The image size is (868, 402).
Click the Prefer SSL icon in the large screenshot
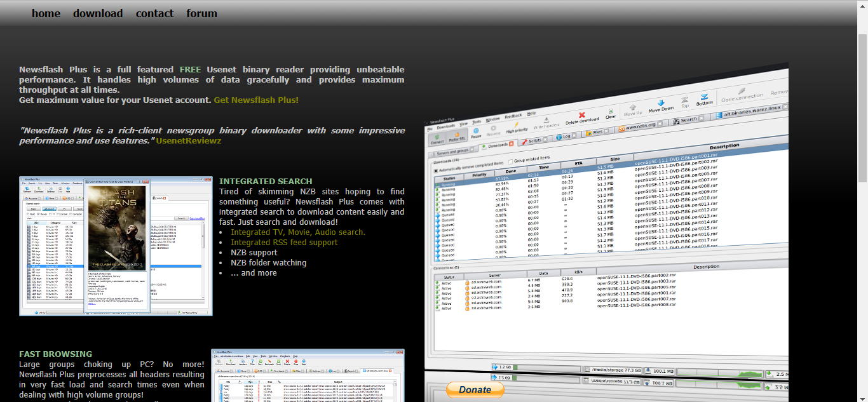coord(457,137)
